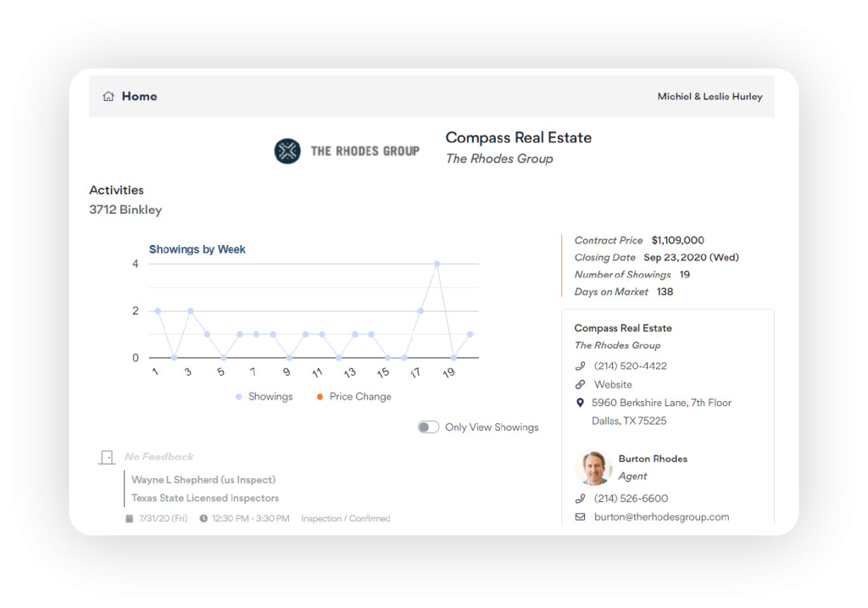
Task: Click Burton Rhodes agent photo
Action: [593, 467]
